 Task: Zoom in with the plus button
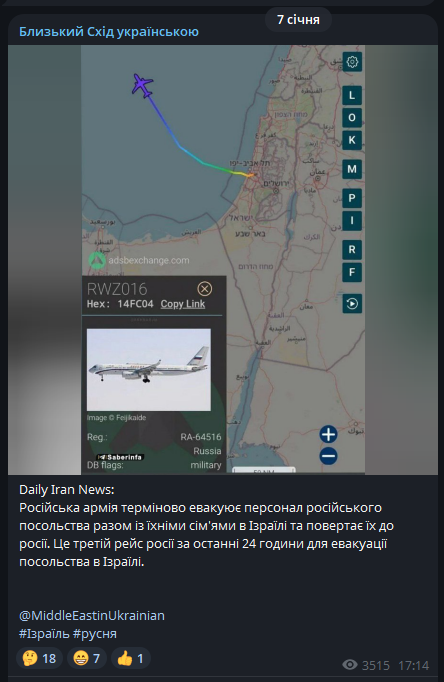pyautogui.click(x=328, y=434)
